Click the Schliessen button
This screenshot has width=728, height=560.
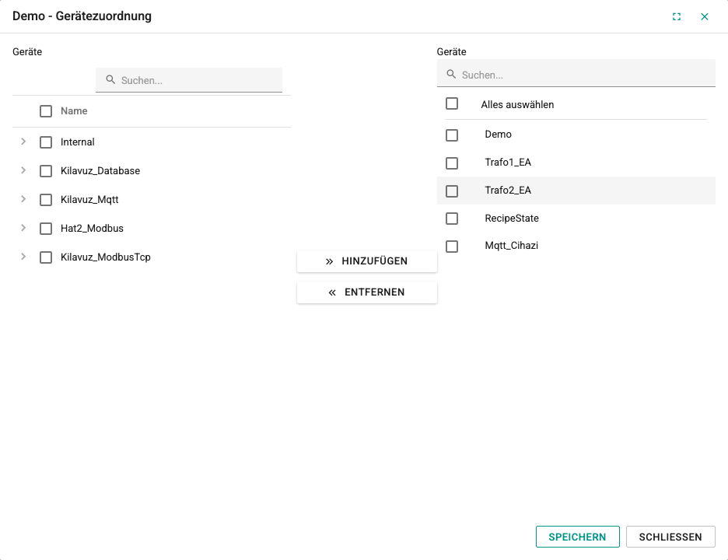coord(670,537)
